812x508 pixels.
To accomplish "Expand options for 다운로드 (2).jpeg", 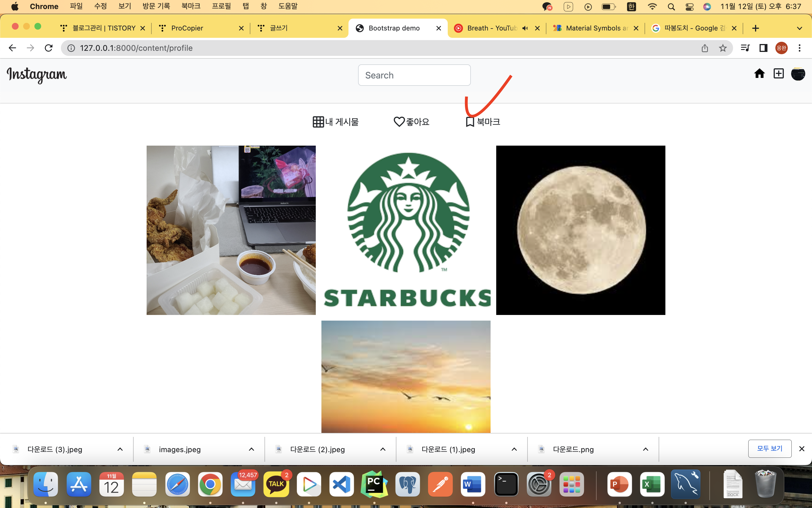I will coord(383,449).
